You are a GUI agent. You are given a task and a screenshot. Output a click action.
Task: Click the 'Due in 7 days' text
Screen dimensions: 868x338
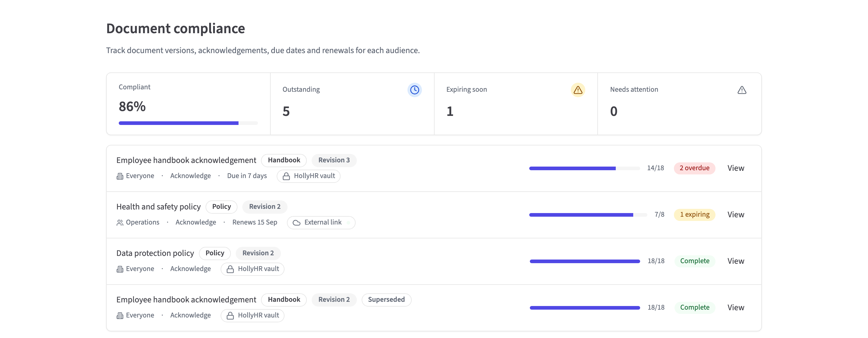pos(247,176)
